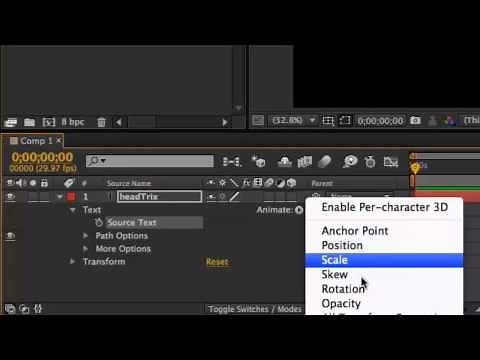Click the adjustment layer switch column header
The height and width of the screenshot is (360, 480).
pos(281,183)
